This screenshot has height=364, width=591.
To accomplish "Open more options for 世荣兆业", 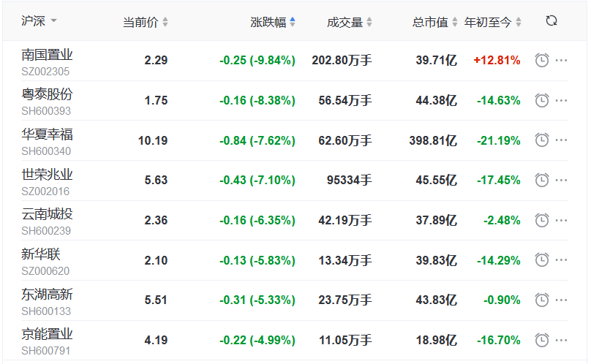I will pos(561,180).
